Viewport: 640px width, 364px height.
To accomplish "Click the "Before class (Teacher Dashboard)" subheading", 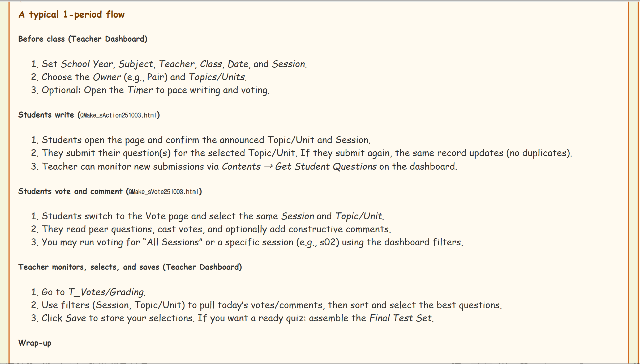I will (x=83, y=39).
